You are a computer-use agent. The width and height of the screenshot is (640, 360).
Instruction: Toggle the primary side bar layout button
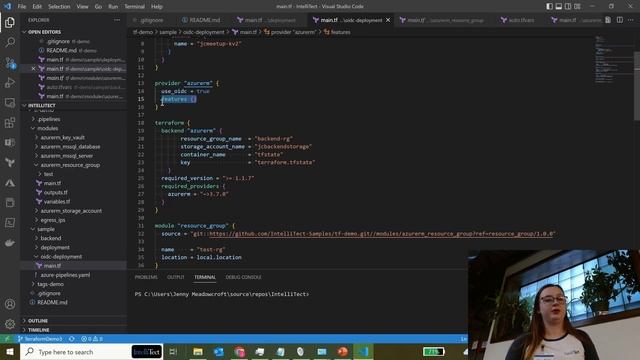tap(549, 7)
